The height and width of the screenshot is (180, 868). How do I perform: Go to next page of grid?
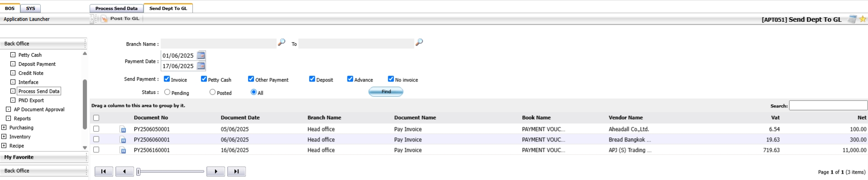point(216,171)
